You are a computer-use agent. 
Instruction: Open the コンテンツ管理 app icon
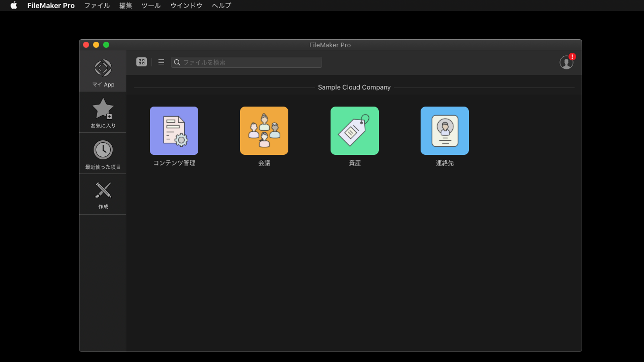pyautogui.click(x=174, y=130)
